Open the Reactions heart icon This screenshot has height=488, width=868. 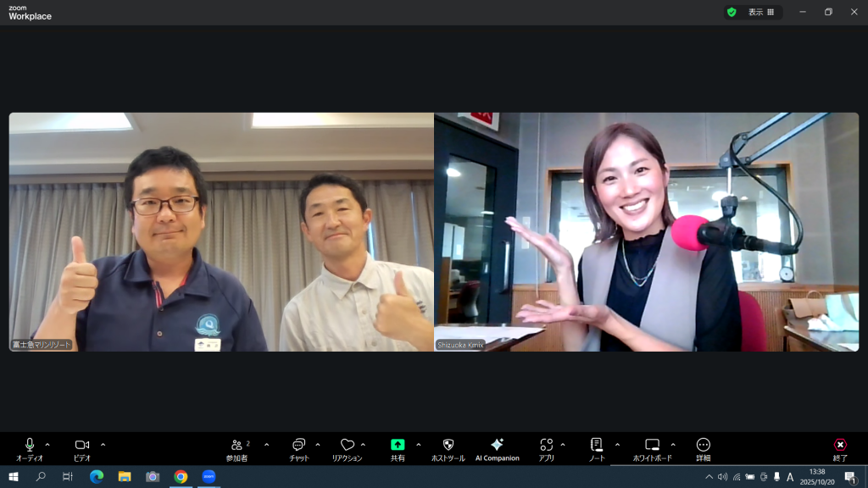point(347,445)
